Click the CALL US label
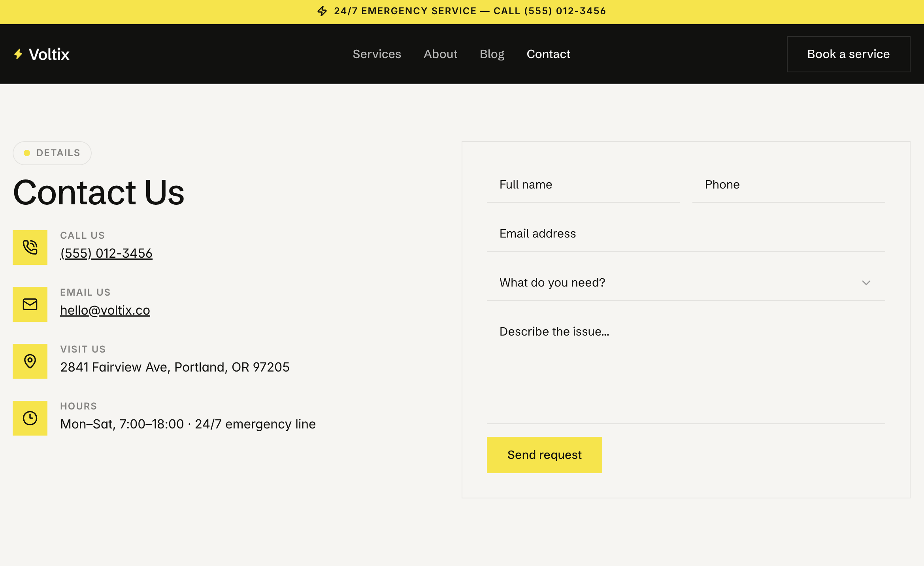 (82, 236)
